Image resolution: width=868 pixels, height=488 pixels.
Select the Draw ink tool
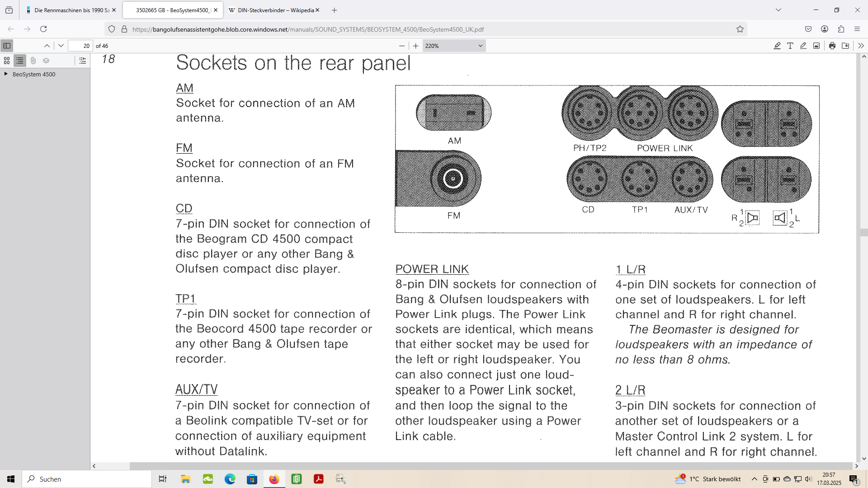[x=803, y=46]
